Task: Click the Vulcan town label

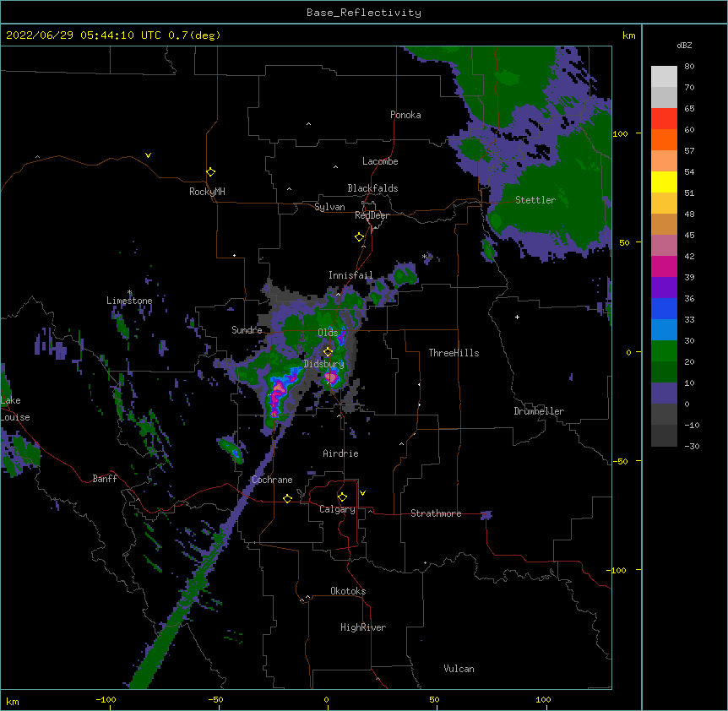Action: [x=459, y=669]
